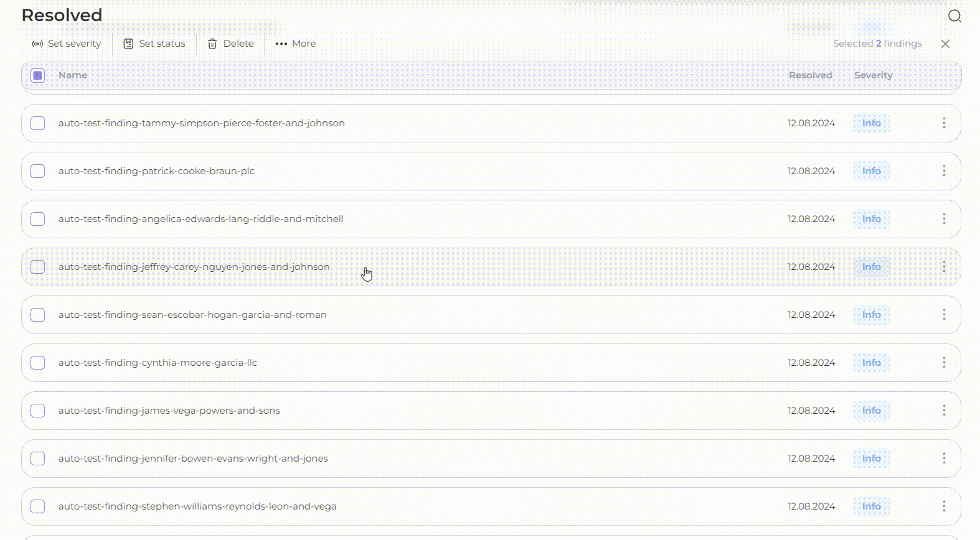
Task: Sort by the Severity column header
Action: 873,75
